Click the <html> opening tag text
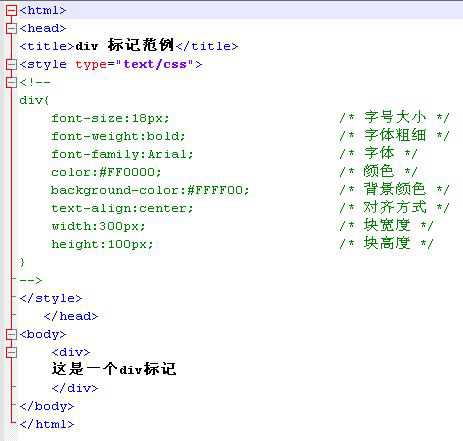The width and height of the screenshot is (463, 441). [x=43, y=10]
